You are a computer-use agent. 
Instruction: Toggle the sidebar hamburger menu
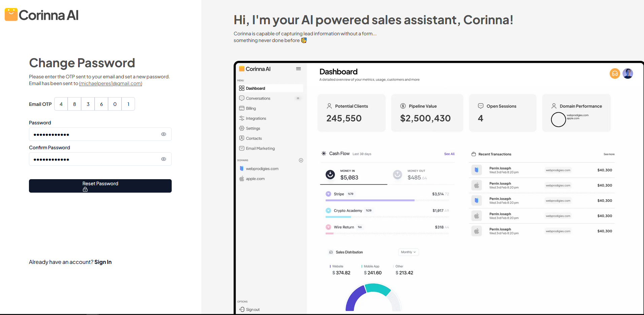[x=298, y=69]
